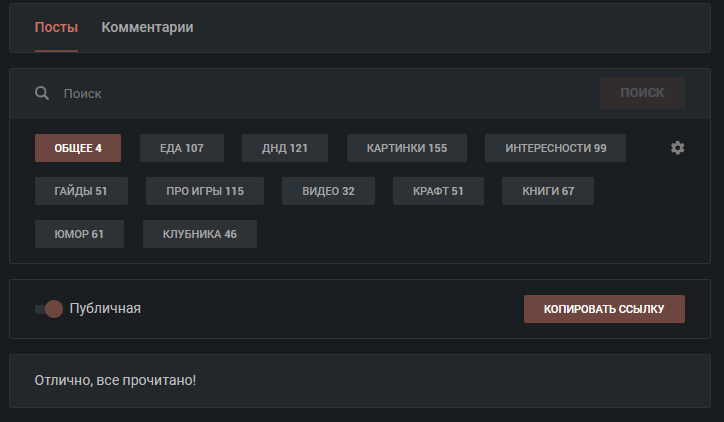724x422 pixels.
Task: Open the ИНТЕРЕСНОСТИ 99 category
Action: [555, 148]
